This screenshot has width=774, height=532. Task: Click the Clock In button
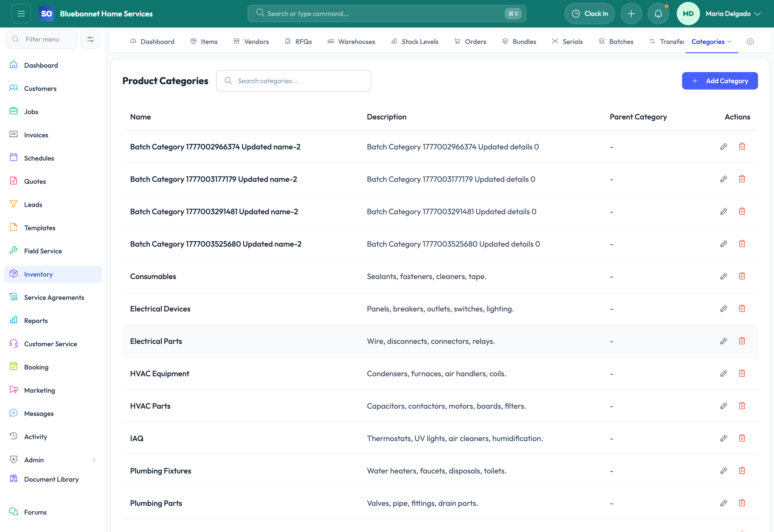tap(589, 14)
